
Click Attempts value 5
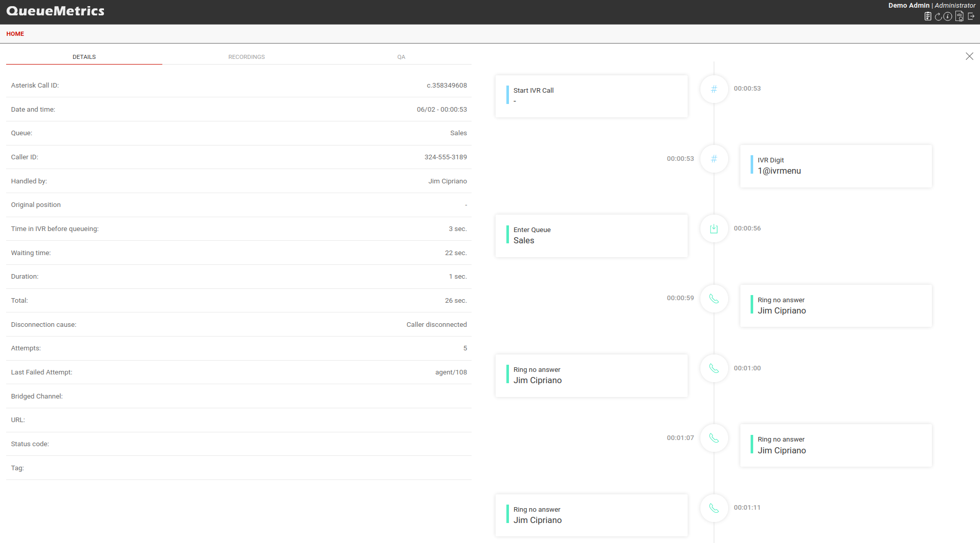tap(465, 348)
